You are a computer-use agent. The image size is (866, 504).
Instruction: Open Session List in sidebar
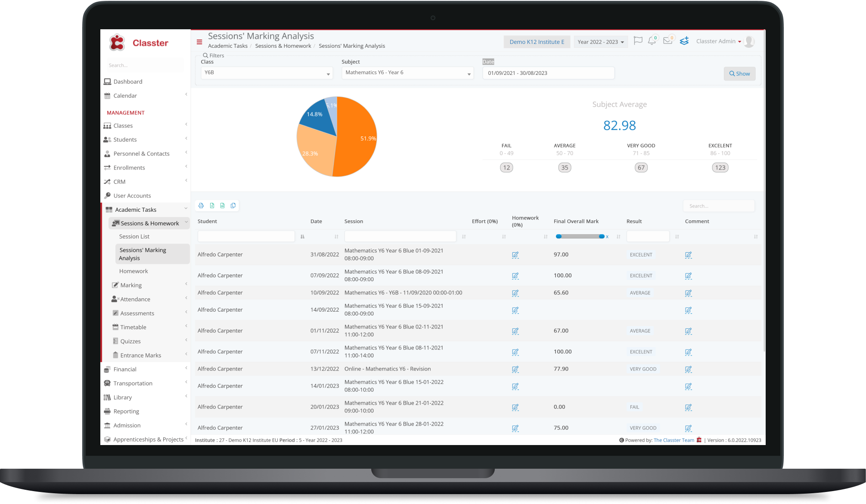point(134,236)
